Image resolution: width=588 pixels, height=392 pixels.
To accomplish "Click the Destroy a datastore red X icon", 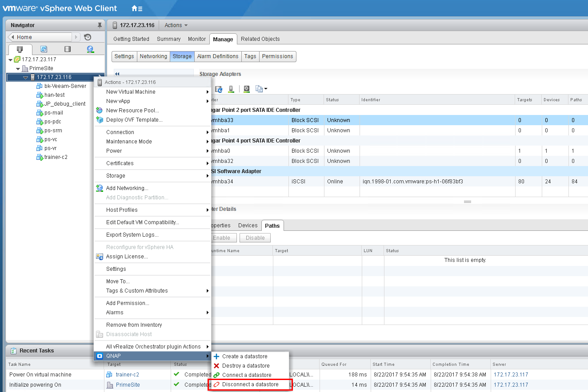I will [216, 366].
